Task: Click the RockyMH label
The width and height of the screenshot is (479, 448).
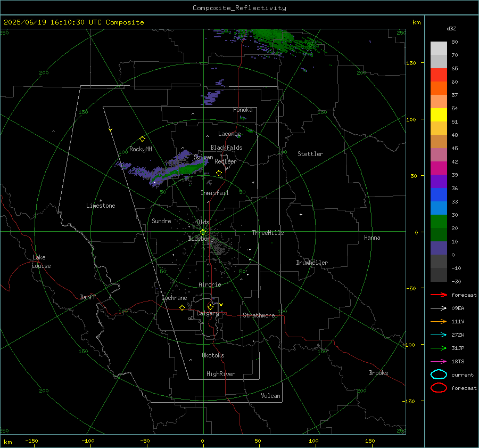Action: [141, 149]
